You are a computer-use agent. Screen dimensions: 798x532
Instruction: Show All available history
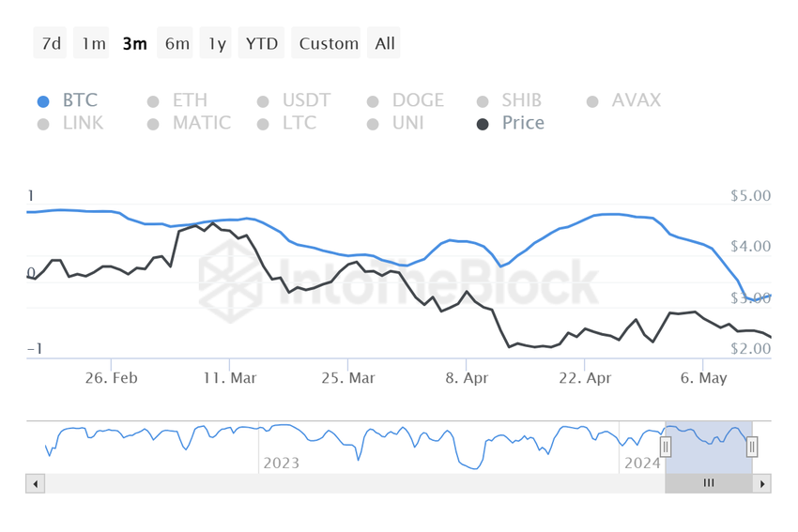(385, 43)
